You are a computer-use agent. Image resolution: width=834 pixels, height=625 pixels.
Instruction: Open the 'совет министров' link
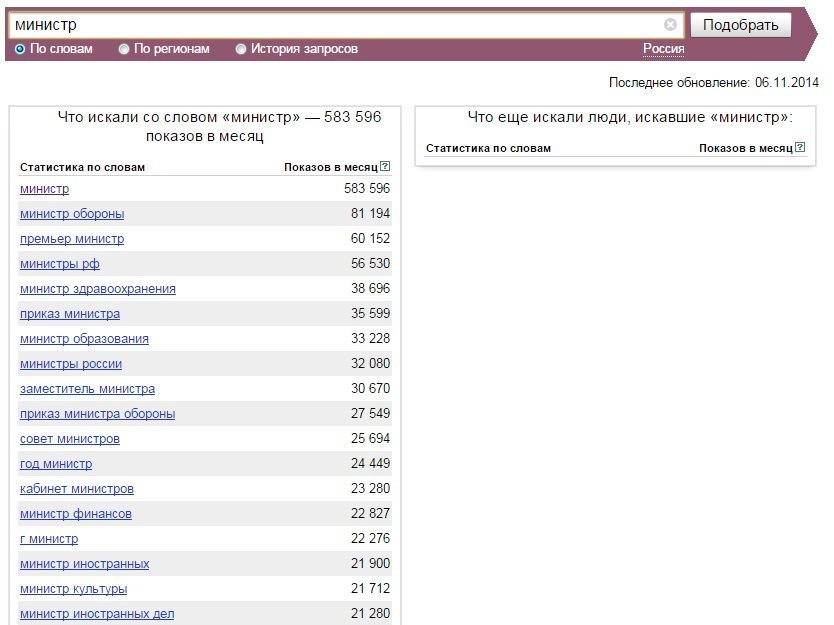coord(70,439)
